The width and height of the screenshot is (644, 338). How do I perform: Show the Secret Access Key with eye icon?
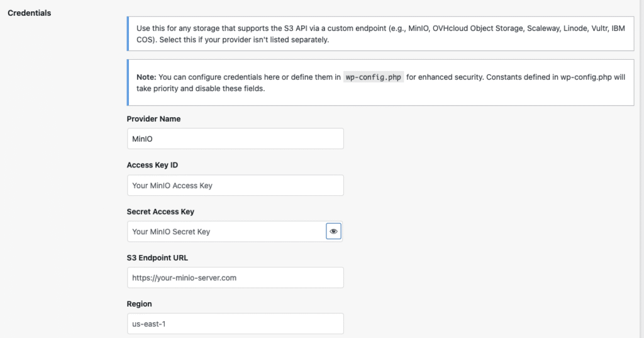tap(333, 232)
